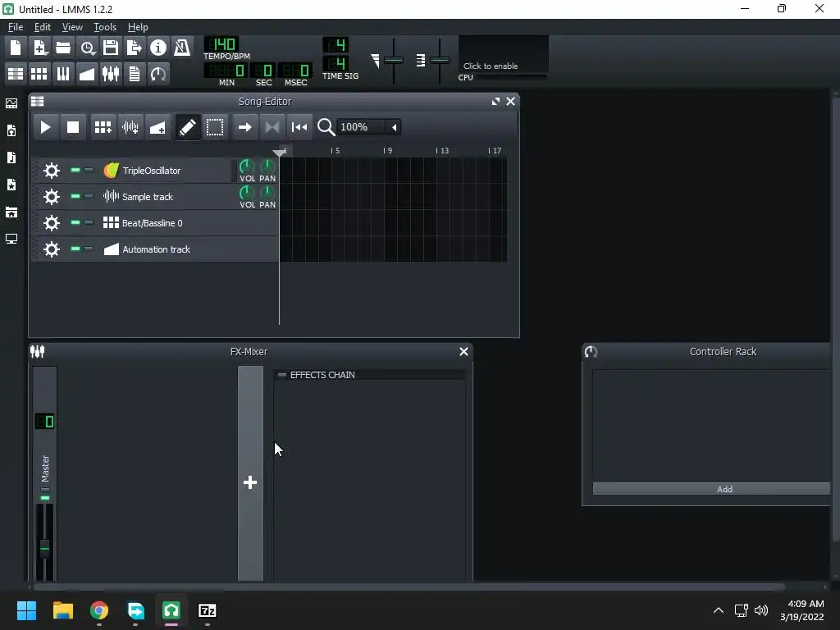Open Automation track settings gear
Viewport: 840px width, 630px height.
point(52,249)
